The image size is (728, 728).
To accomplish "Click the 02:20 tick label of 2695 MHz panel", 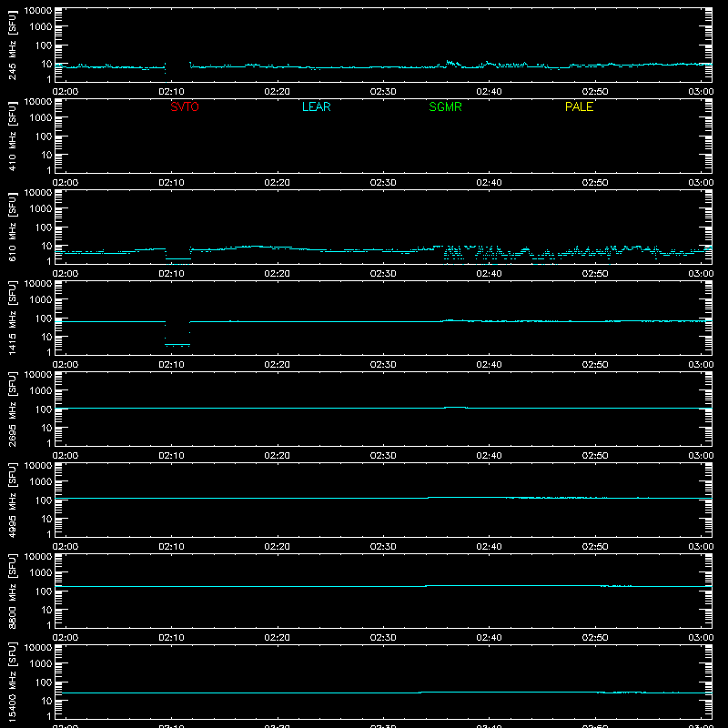I will coord(278,456).
